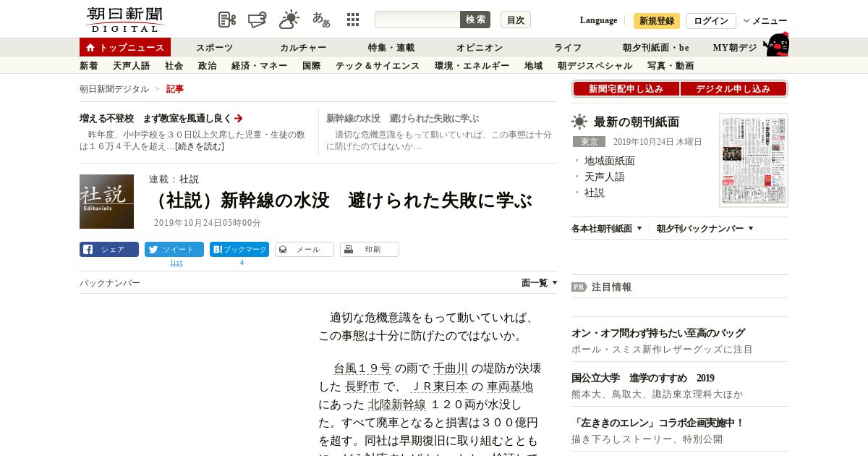Open the breaking news megaphone icon
This screenshot has height=456, width=868.
(x=258, y=20)
